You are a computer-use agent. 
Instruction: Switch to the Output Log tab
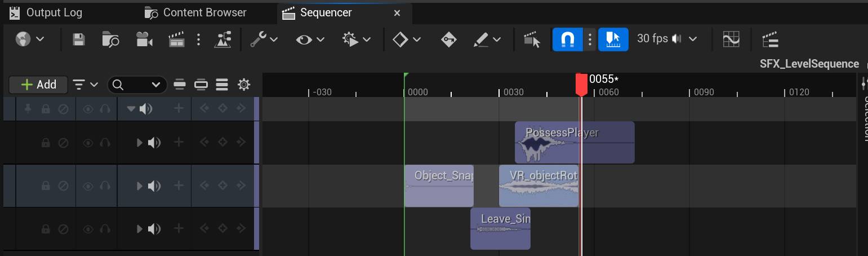point(47,12)
